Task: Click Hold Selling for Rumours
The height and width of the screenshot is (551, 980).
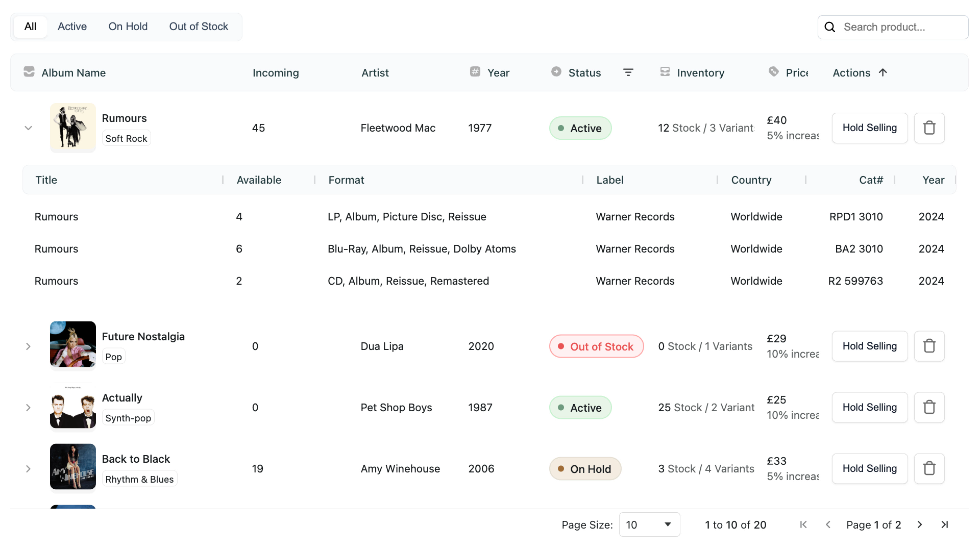Action: point(869,128)
